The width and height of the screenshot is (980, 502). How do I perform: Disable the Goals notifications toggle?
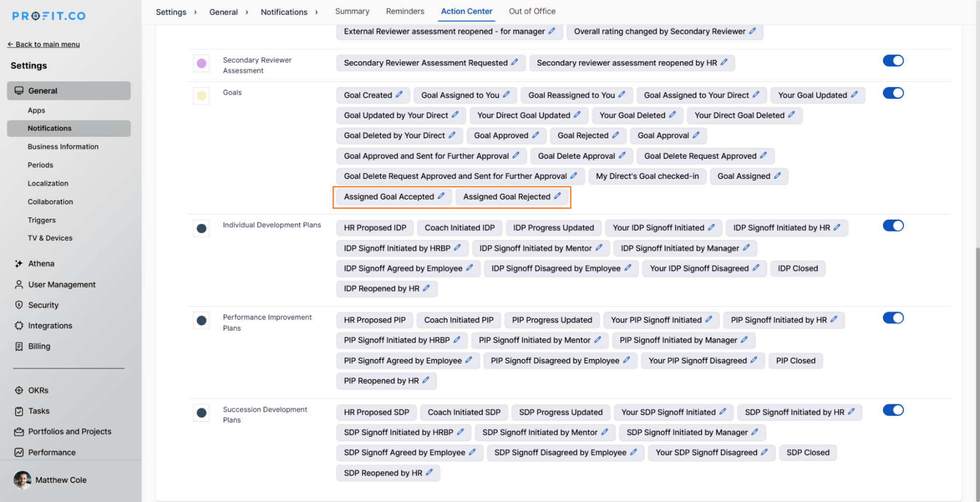pos(893,93)
